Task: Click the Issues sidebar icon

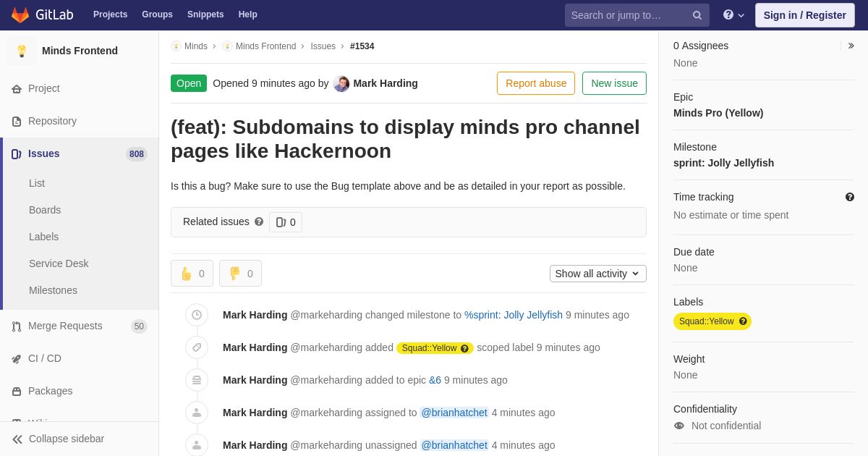Action: (x=17, y=154)
